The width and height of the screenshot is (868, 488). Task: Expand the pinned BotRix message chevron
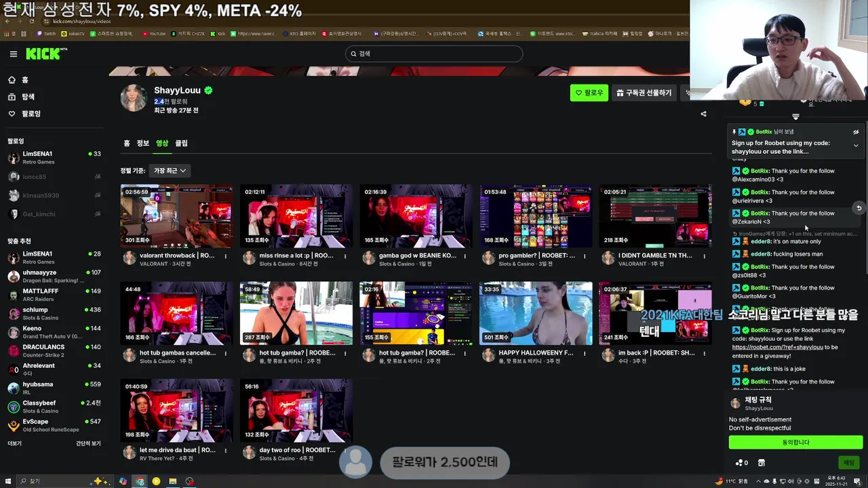[856, 145]
